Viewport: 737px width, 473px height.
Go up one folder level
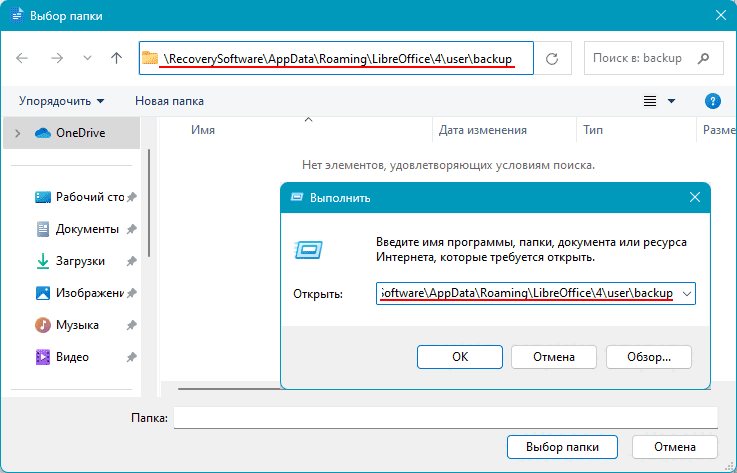coord(116,58)
